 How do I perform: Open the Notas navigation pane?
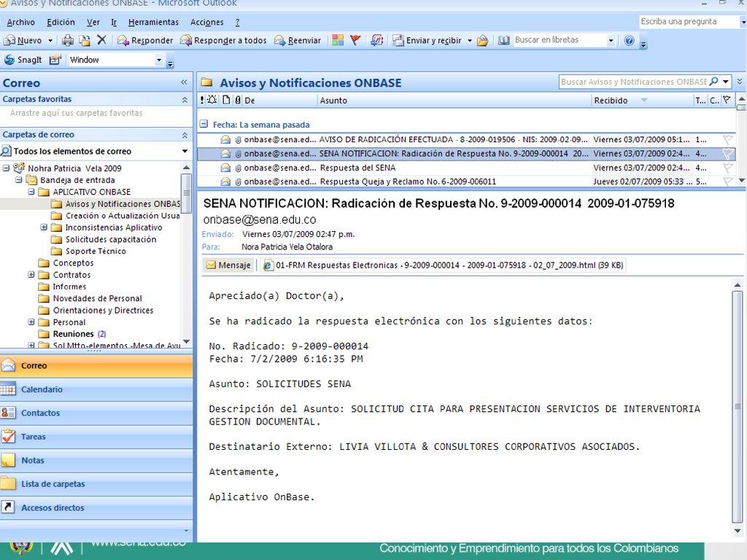pos(96,461)
